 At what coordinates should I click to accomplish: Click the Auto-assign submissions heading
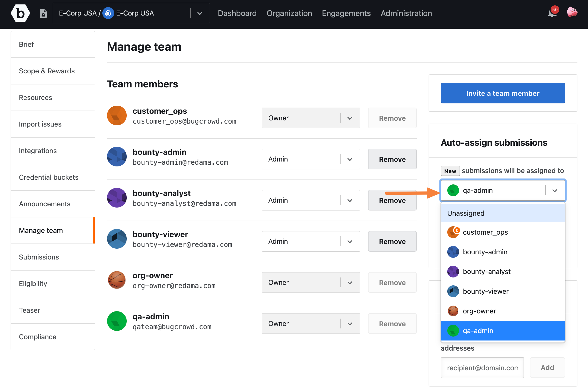[494, 143]
